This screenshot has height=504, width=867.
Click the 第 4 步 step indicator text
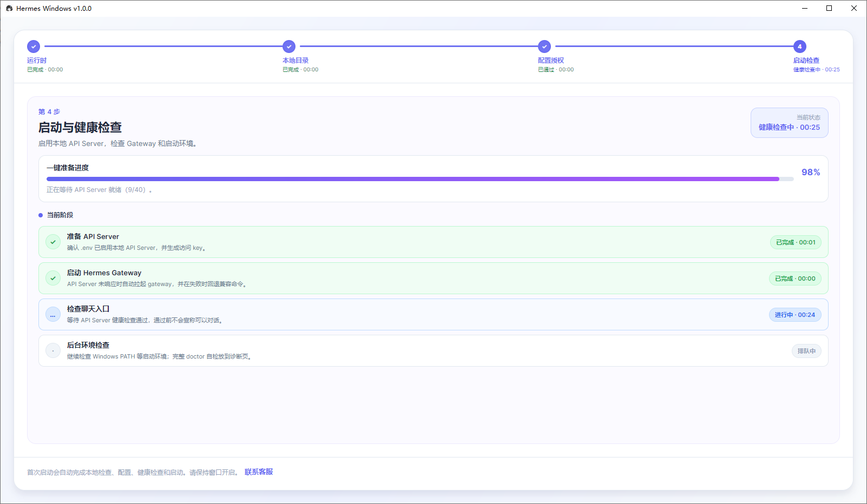coord(49,112)
